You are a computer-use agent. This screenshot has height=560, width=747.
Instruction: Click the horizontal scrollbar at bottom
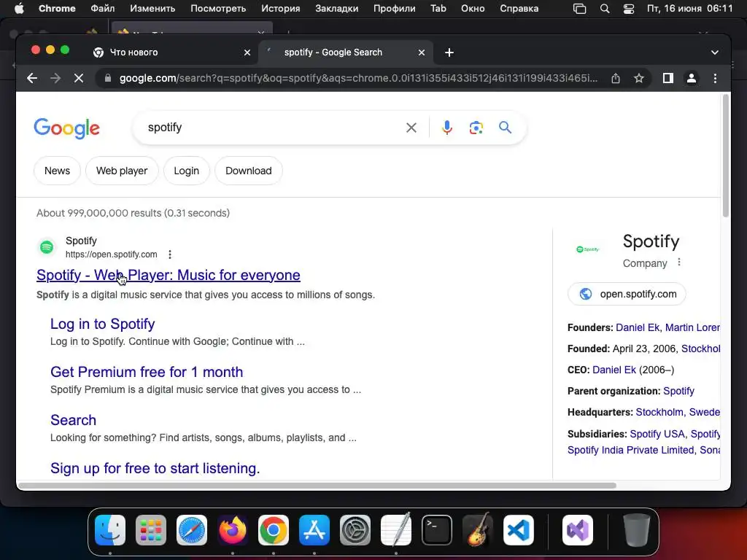pyautogui.click(x=317, y=486)
